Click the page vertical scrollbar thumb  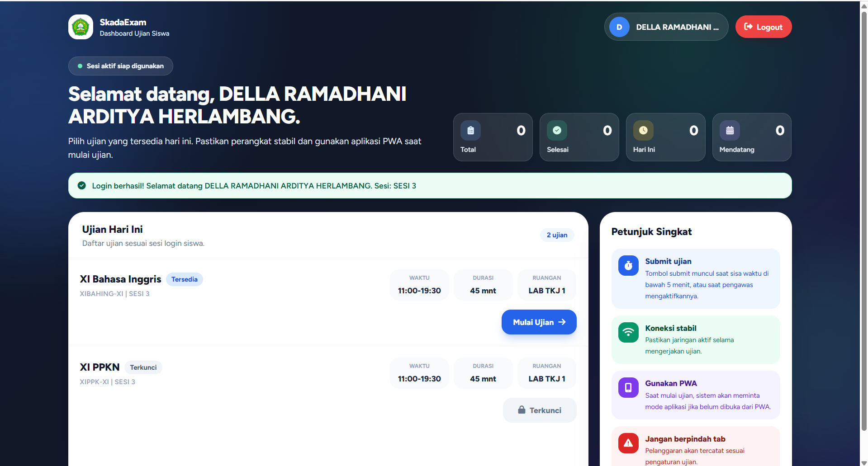pos(864,221)
